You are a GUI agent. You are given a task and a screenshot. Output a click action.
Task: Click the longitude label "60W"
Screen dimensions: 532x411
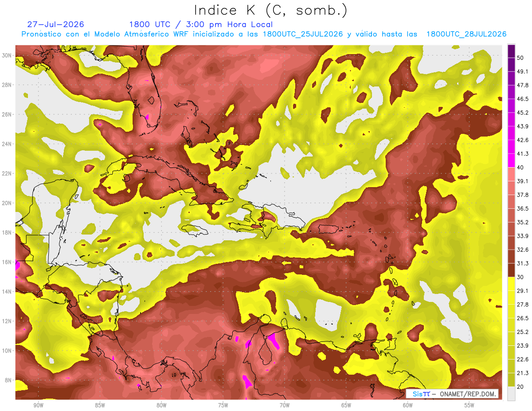click(408, 406)
